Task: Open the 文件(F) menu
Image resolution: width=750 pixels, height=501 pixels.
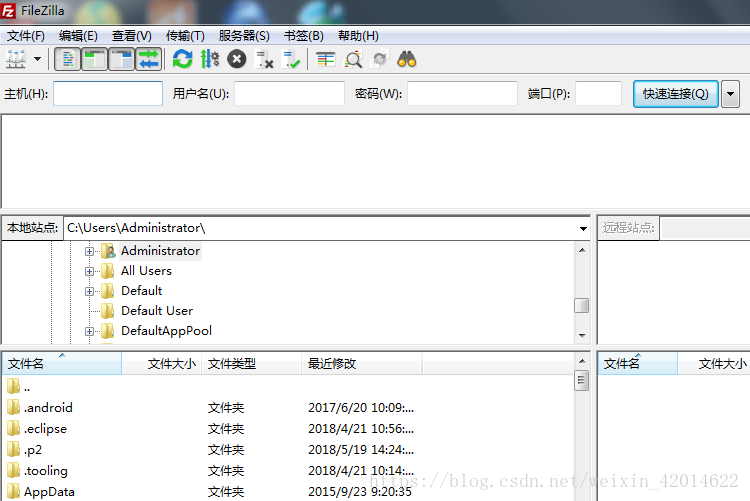Action: point(25,36)
